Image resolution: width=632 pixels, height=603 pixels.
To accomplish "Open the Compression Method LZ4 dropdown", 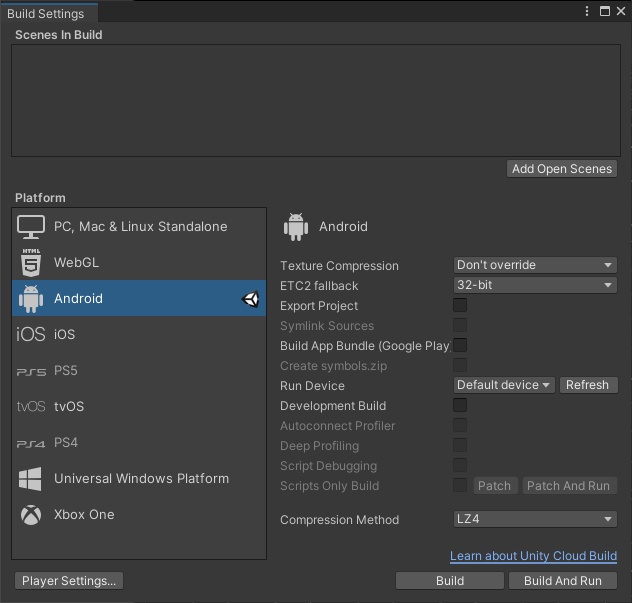I will (535, 519).
